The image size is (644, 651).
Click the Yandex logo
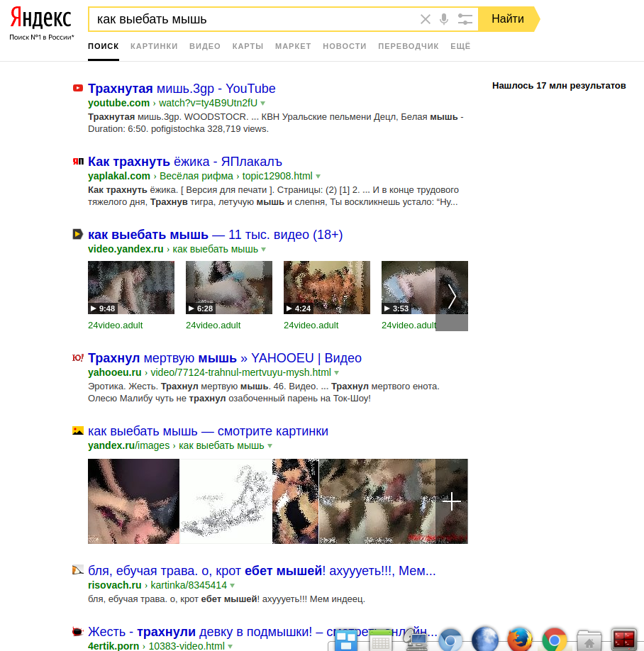(40, 18)
